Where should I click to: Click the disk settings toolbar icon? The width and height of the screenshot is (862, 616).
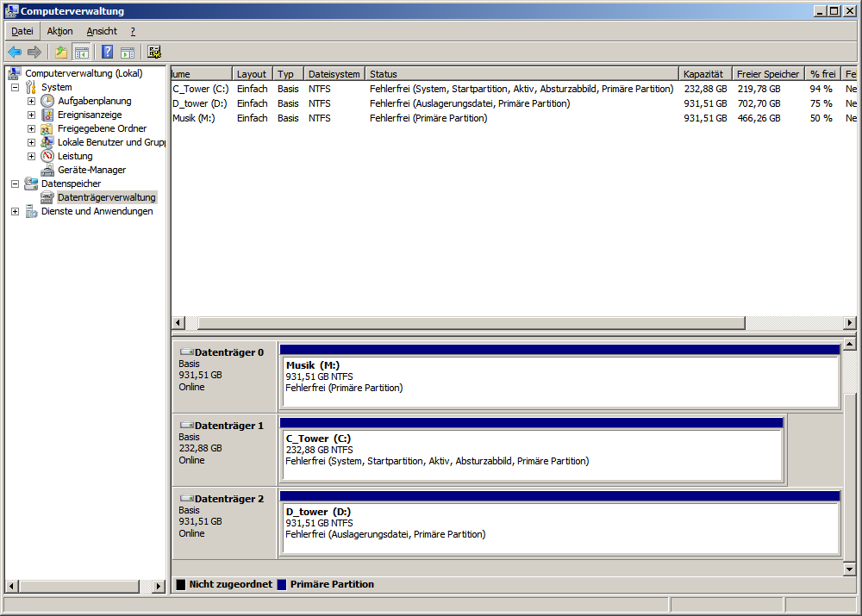[154, 53]
